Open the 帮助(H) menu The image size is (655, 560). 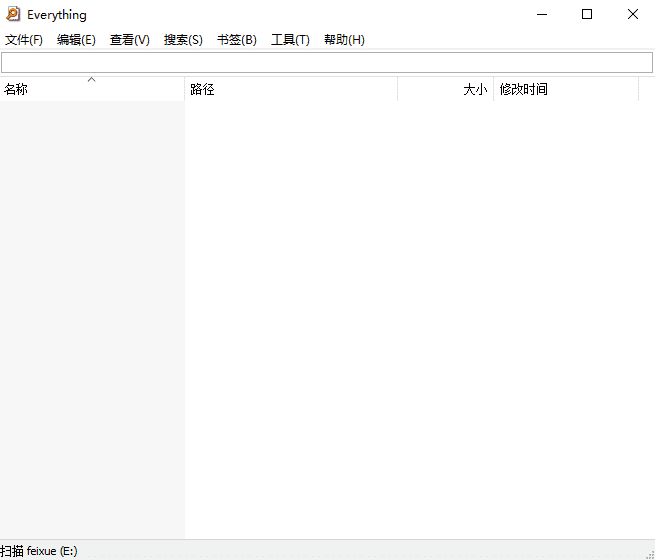point(344,40)
